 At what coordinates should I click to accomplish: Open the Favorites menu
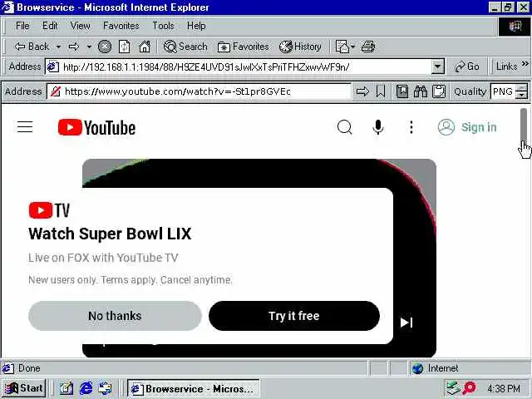click(x=121, y=26)
